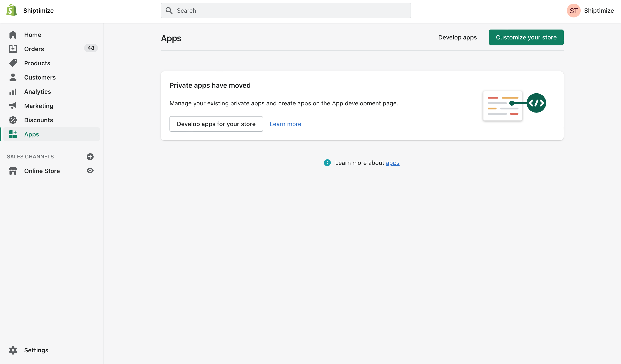This screenshot has height=364, width=621.
Task: Click the Analytics bar chart icon
Action: click(13, 92)
